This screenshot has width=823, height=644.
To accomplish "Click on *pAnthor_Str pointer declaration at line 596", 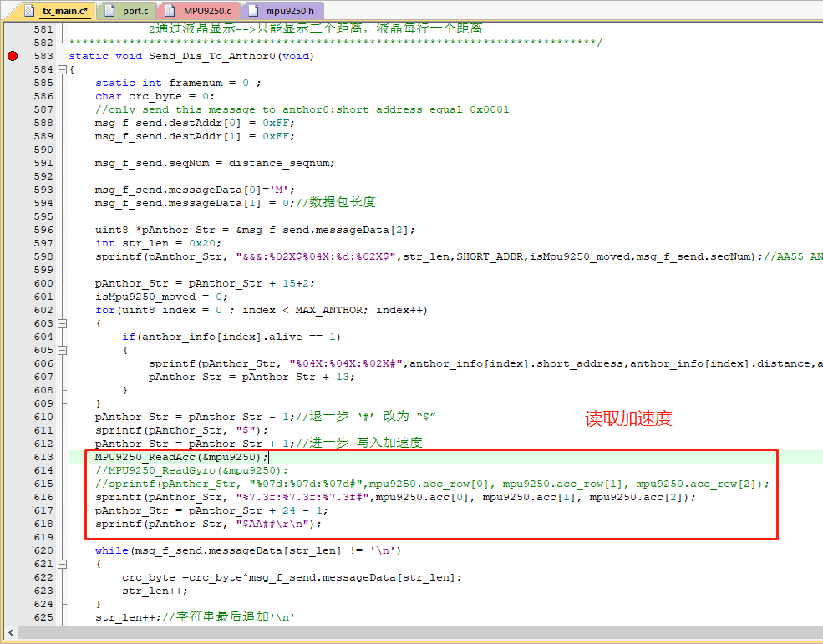I will coord(179,230).
